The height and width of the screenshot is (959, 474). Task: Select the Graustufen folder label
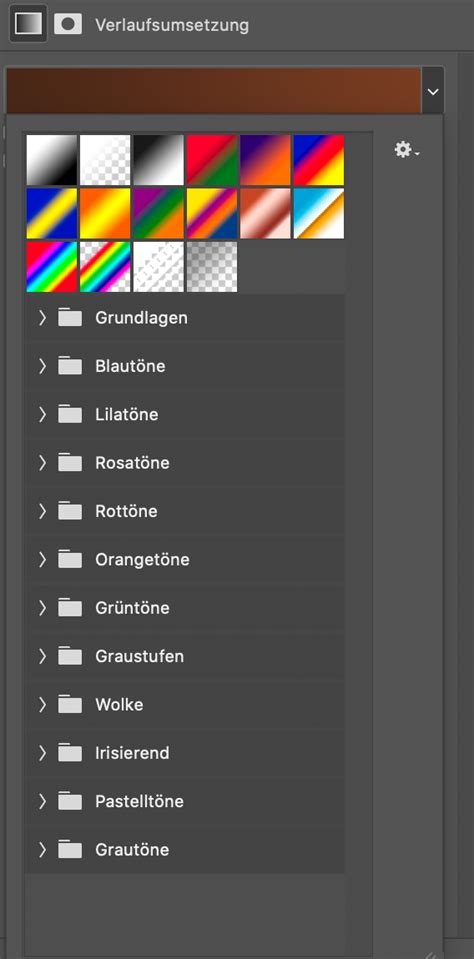139,656
